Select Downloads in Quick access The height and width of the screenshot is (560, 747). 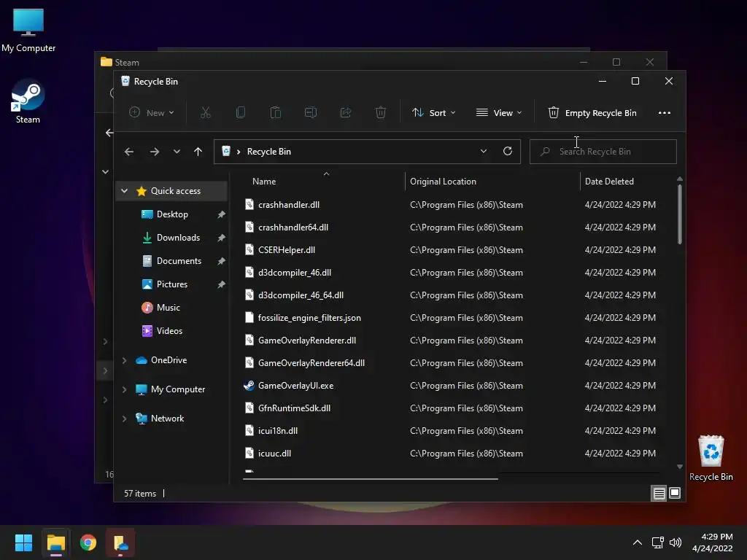[178, 238]
